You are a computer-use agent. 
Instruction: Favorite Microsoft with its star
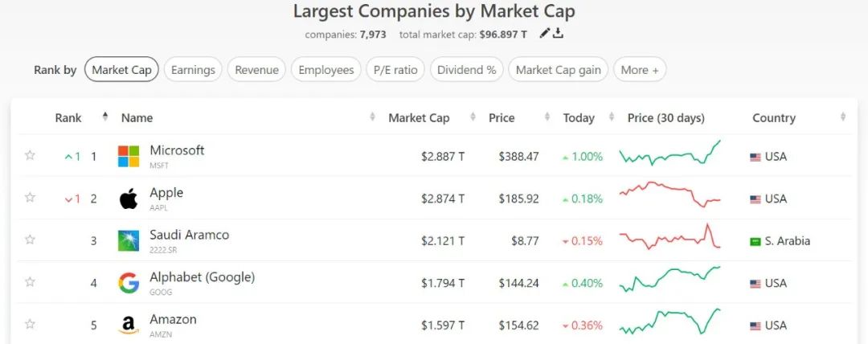point(30,155)
